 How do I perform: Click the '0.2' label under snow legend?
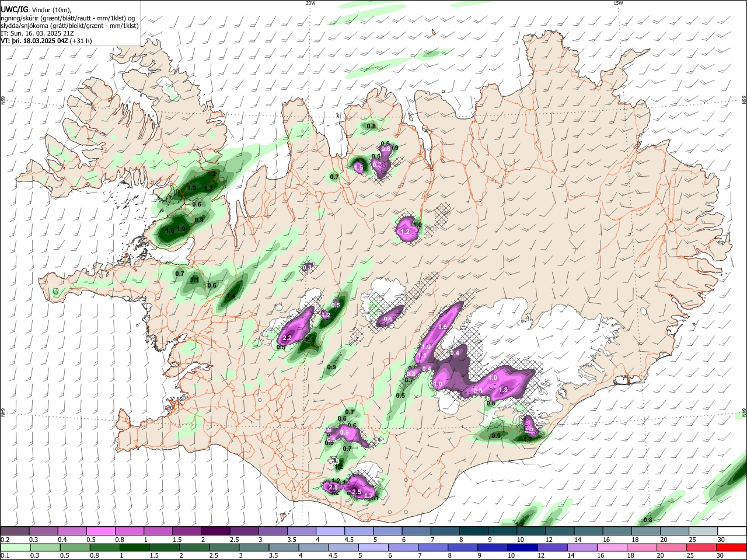tap(5, 540)
